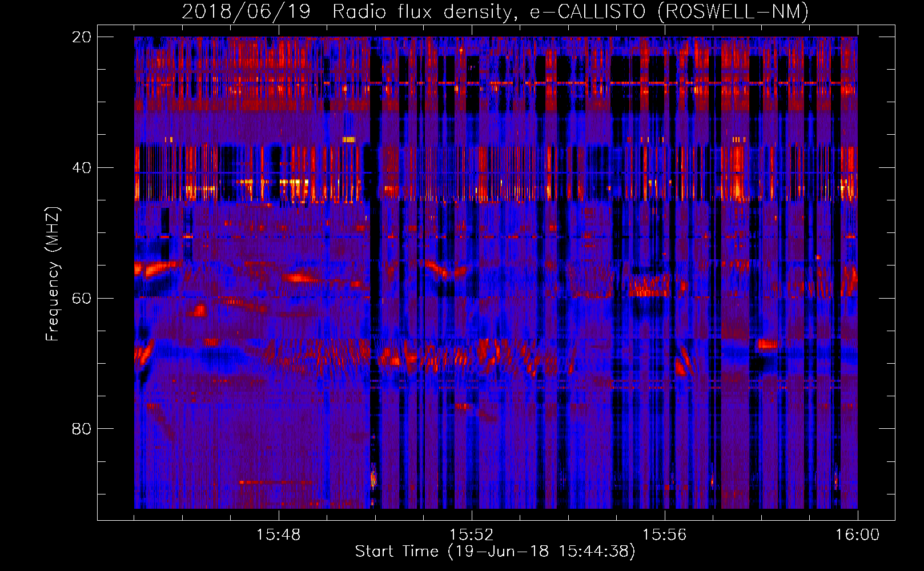Screen dimensions: 924x571
Task: Select the 15:56 time tick label
Action: point(664,535)
